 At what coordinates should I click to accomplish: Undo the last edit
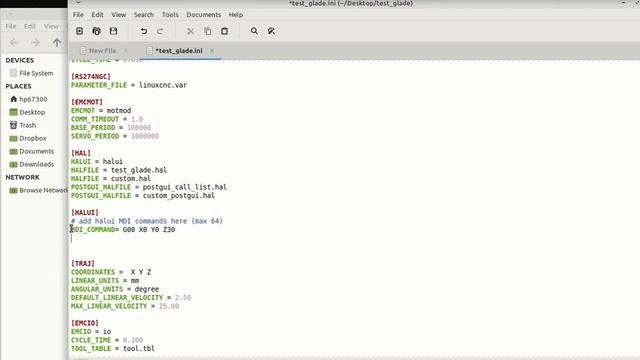(144, 31)
